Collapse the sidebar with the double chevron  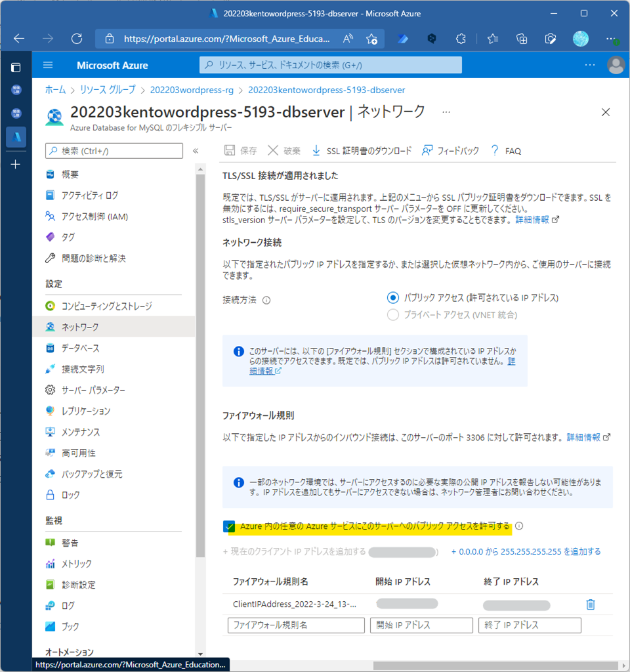pyautogui.click(x=196, y=151)
